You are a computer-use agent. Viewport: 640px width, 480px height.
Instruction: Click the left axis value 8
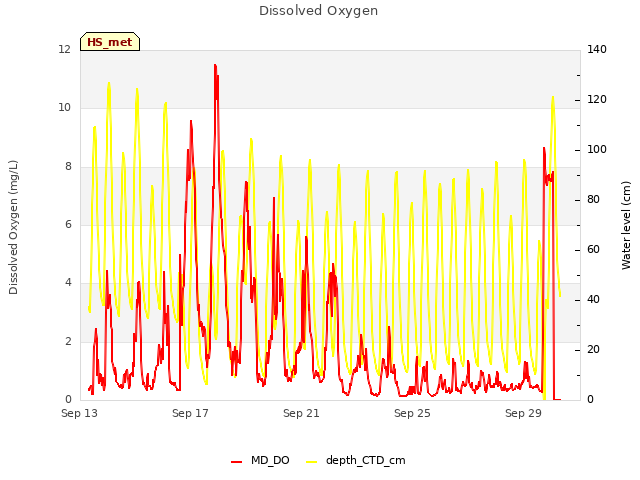[68, 167]
